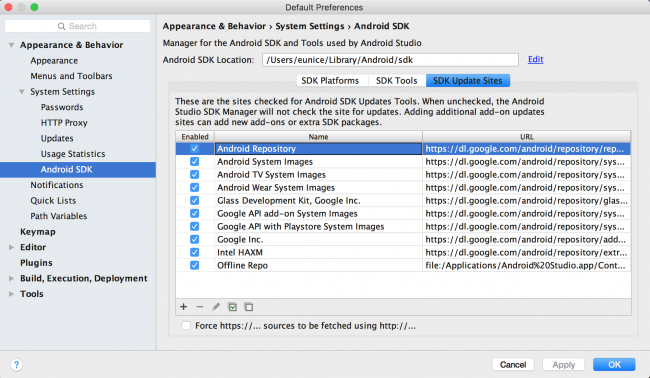The width and height of the screenshot is (650, 378).
Task: Open Usage Statistics settings
Action: point(73,154)
